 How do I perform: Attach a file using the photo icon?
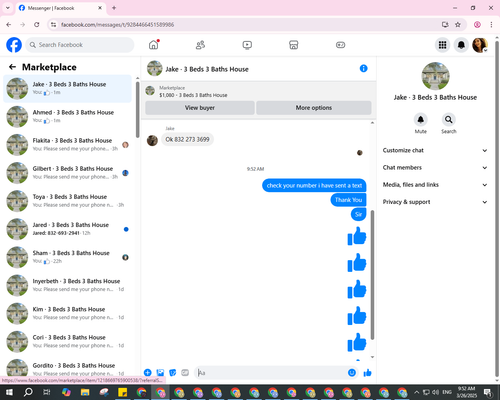pos(160,373)
